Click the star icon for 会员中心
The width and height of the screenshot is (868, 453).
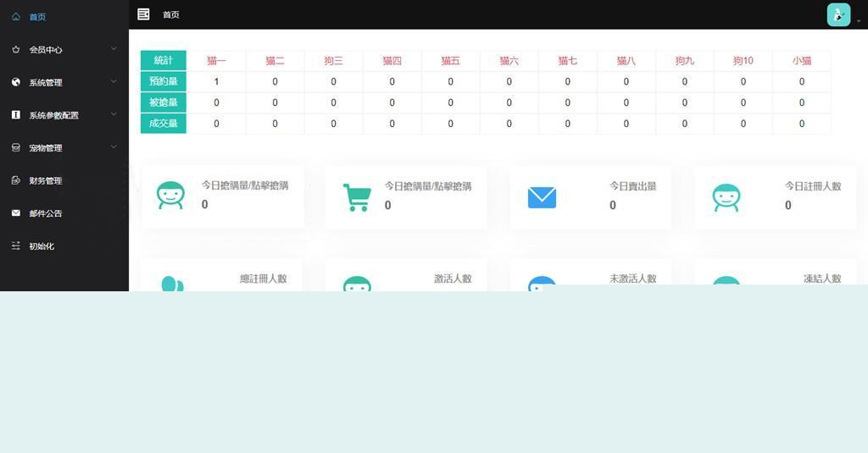click(x=16, y=50)
